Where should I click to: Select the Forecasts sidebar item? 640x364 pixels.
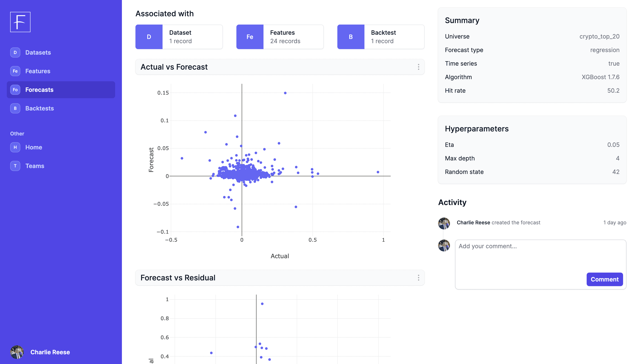[61, 90]
